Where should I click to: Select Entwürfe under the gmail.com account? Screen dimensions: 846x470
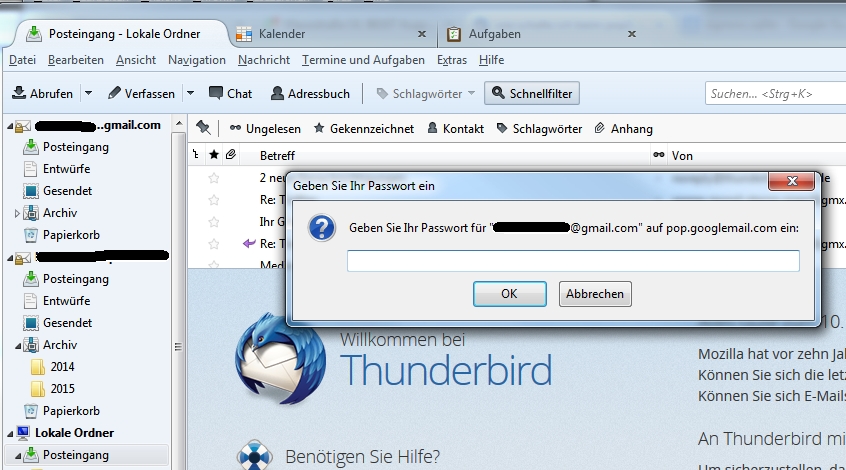pyautogui.click(x=66, y=169)
